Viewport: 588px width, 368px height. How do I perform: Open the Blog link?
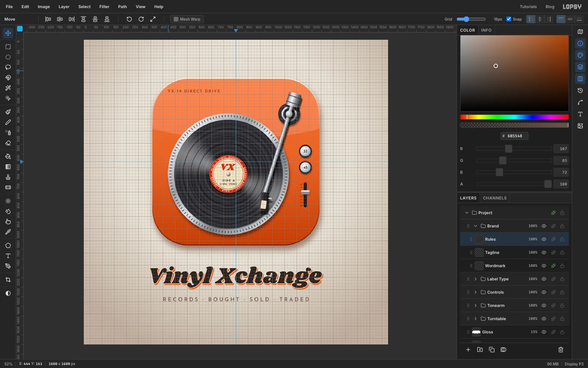pyautogui.click(x=550, y=7)
